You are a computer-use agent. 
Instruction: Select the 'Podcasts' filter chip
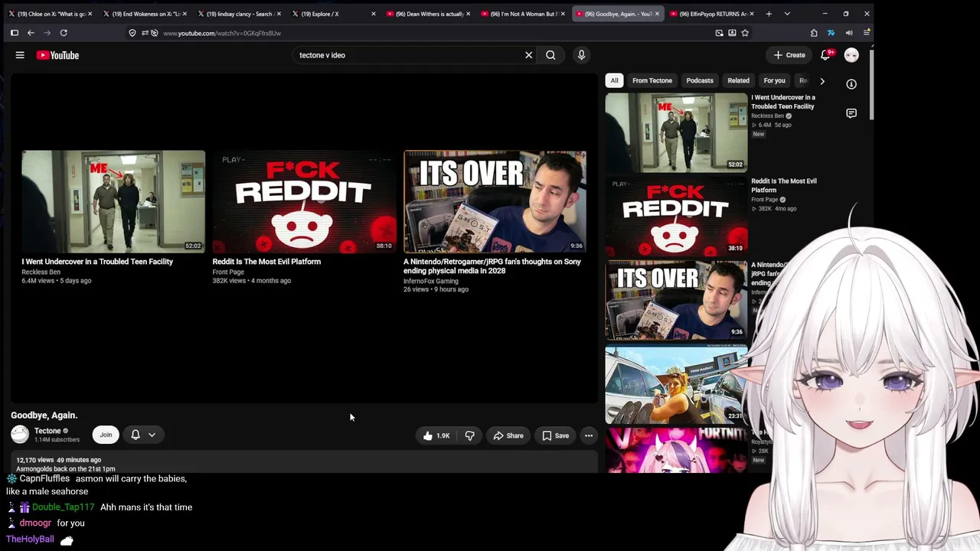pos(700,80)
